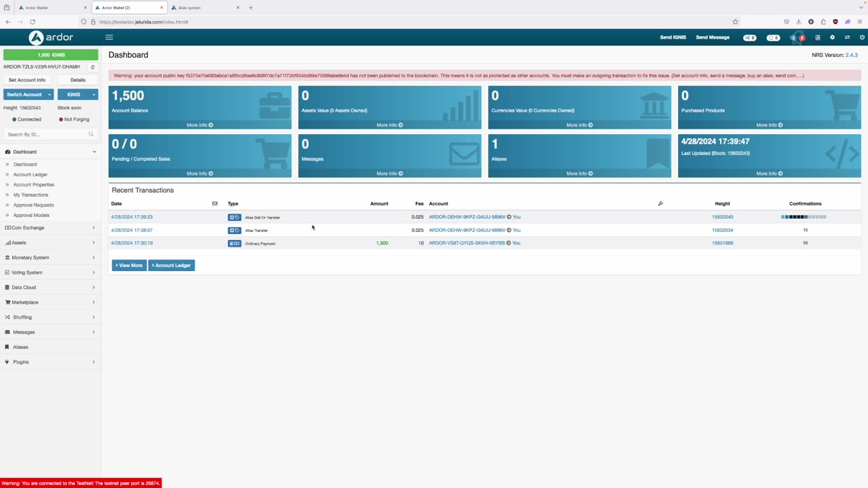Open IGNIS chain selector dropdown
The width and height of the screenshot is (868, 488).
[77, 94]
